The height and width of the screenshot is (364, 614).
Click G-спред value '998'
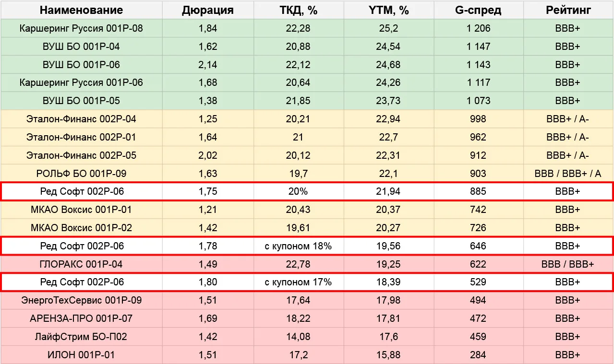tap(479, 119)
